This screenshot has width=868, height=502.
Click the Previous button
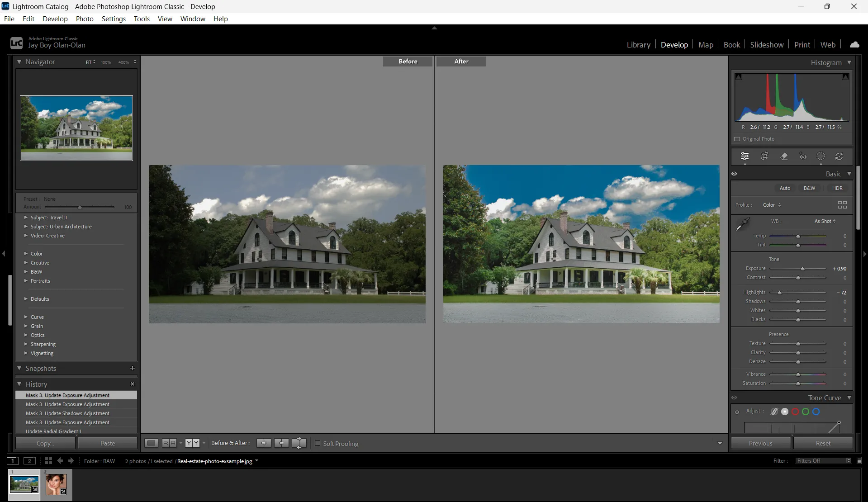tap(760, 443)
